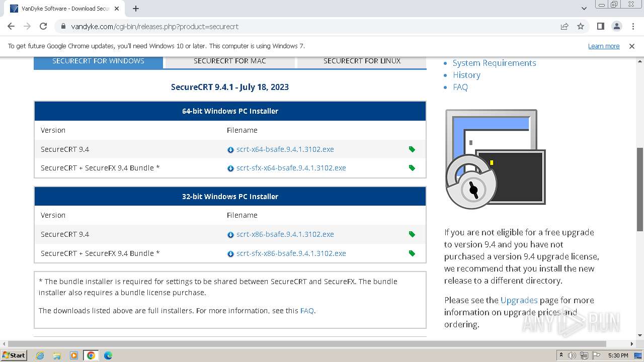Click download arrow icon for scrt-sfx-x64-bsafe installer
644x362 pixels.
(x=230, y=168)
